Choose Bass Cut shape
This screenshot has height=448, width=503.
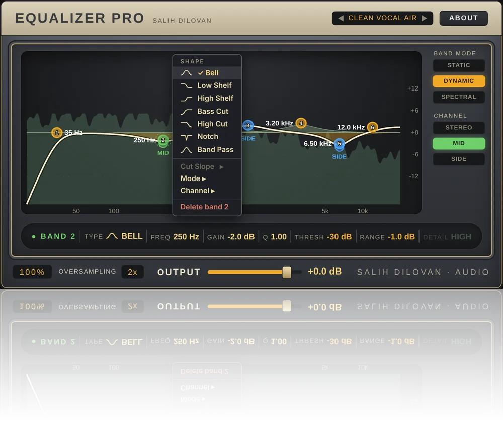coord(207,112)
